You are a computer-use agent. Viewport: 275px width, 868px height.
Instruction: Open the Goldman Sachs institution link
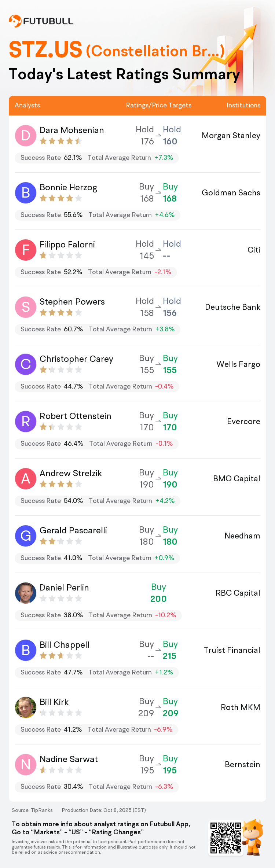pyautogui.click(x=231, y=193)
